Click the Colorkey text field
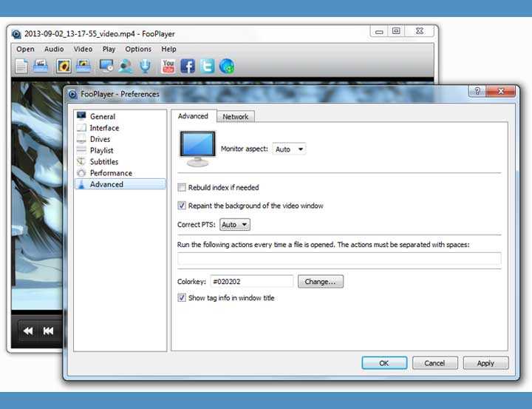532x409 pixels. click(x=252, y=281)
